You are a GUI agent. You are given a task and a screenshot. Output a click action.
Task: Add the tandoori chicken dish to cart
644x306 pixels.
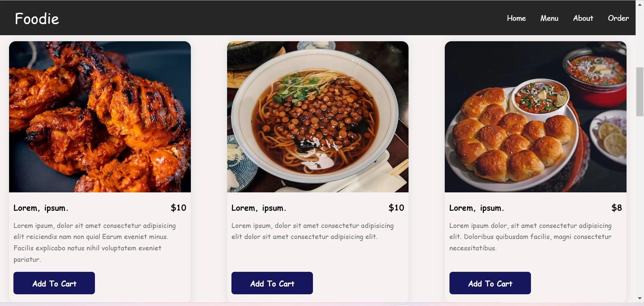click(x=54, y=283)
